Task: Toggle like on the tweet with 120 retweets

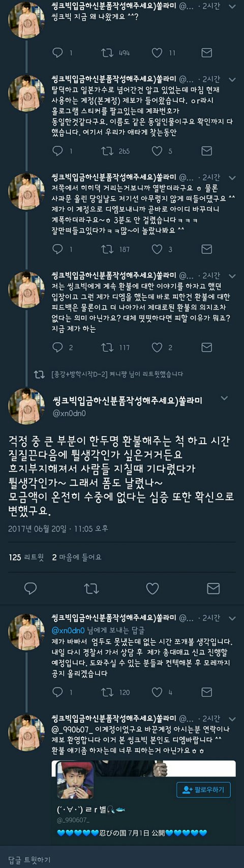Action: pyautogui.click(x=157, y=692)
